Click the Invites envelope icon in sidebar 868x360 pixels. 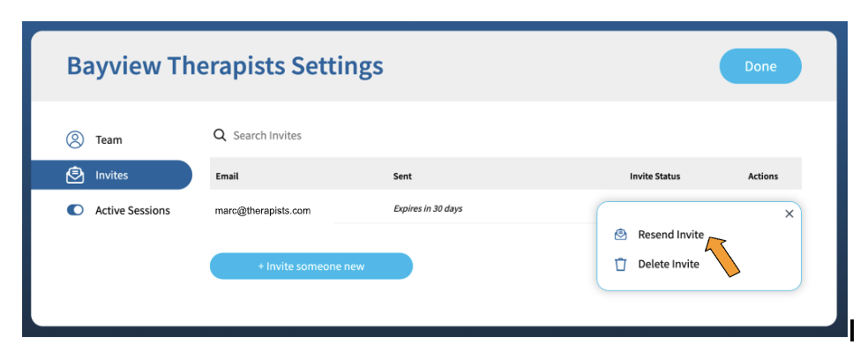(75, 175)
